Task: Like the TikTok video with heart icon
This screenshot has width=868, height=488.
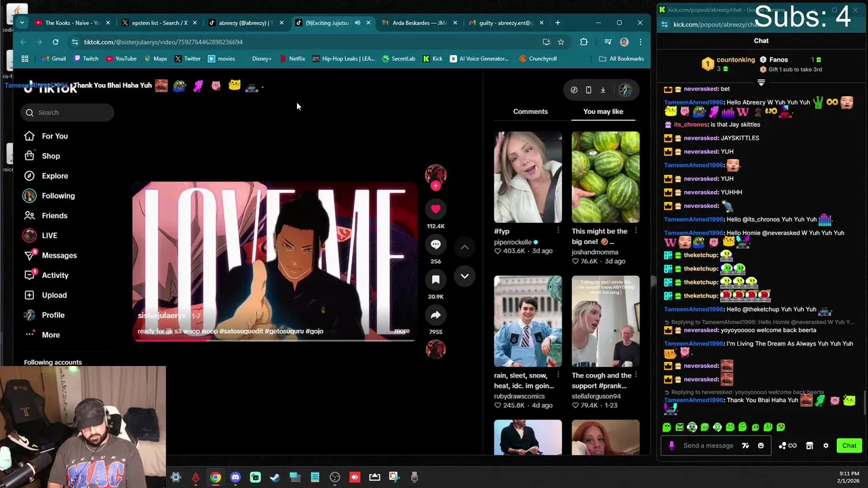Action: pyautogui.click(x=435, y=209)
